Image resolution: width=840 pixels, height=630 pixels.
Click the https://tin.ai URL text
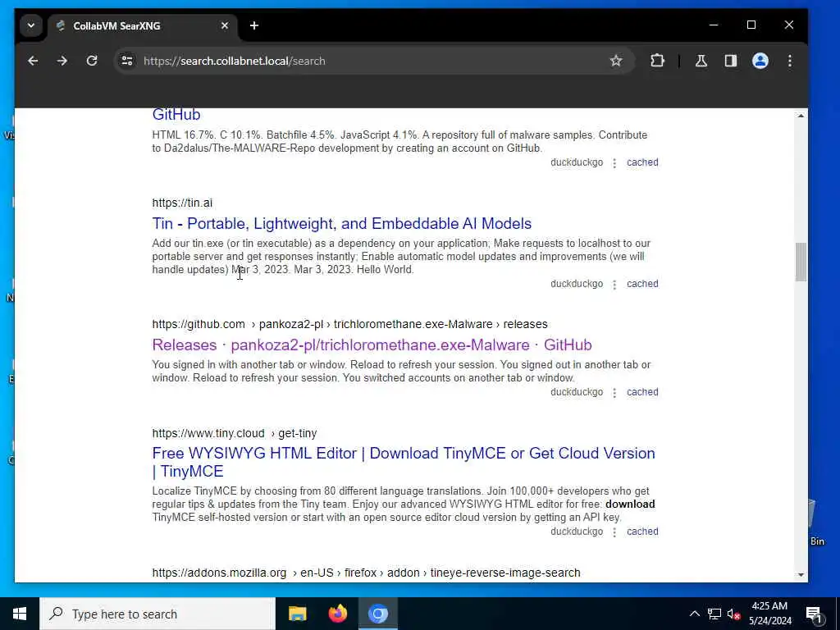[x=182, y=203]
